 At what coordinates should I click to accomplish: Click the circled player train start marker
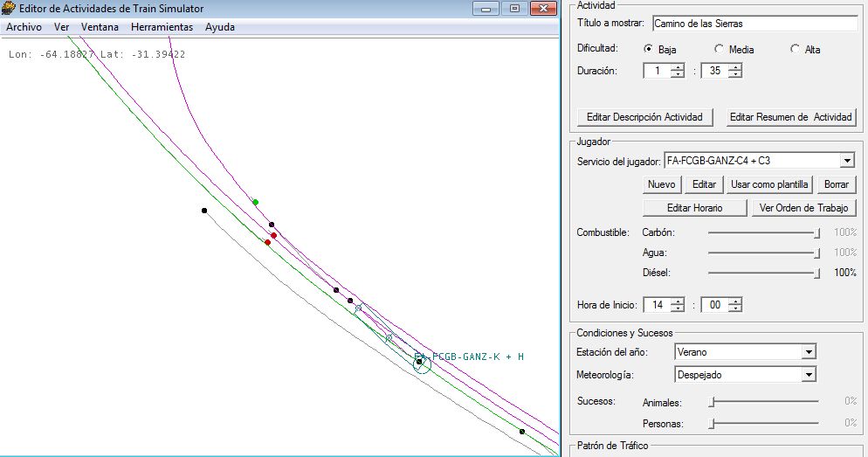point(421,362)
